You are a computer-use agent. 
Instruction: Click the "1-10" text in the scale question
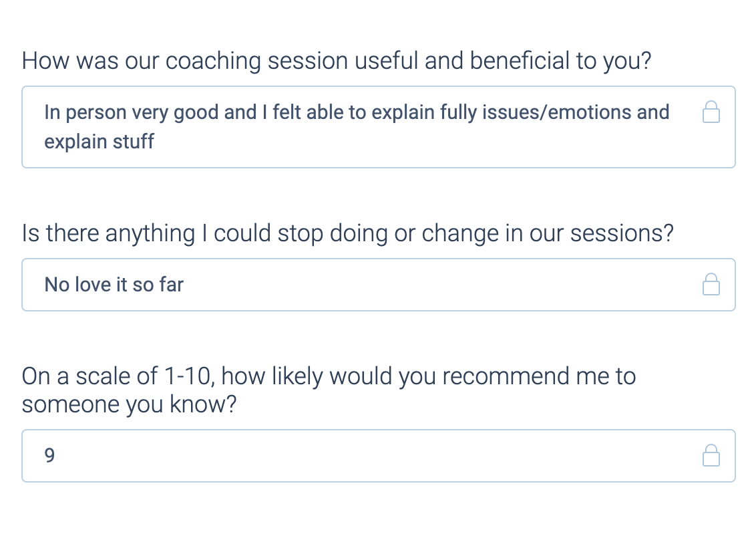[188, 376]
